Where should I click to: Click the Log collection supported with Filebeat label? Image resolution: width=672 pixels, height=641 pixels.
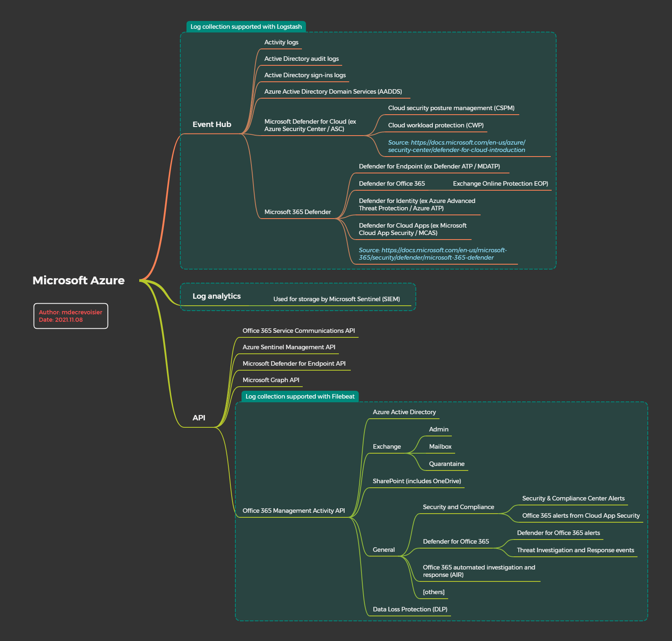300,397
